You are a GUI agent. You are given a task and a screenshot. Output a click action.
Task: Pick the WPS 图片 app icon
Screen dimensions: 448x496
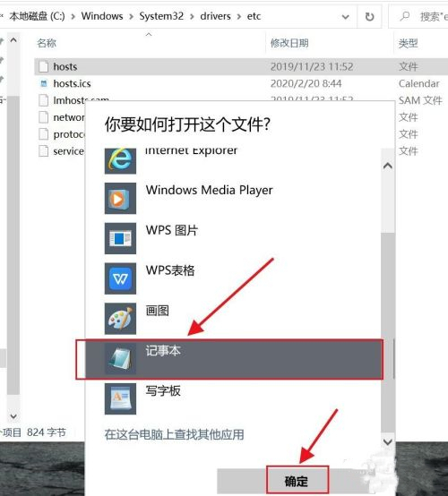(120, 238)
